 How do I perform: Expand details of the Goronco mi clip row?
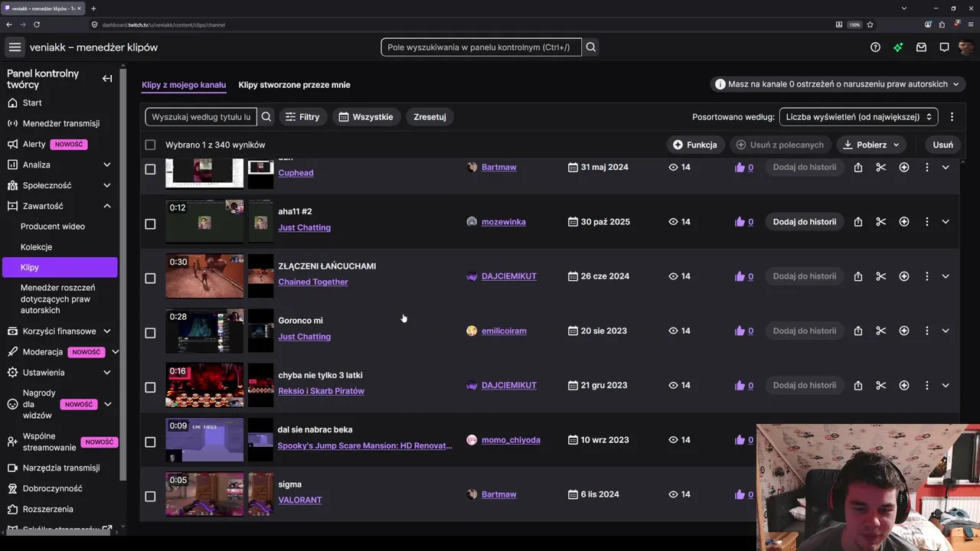point(946,331)
